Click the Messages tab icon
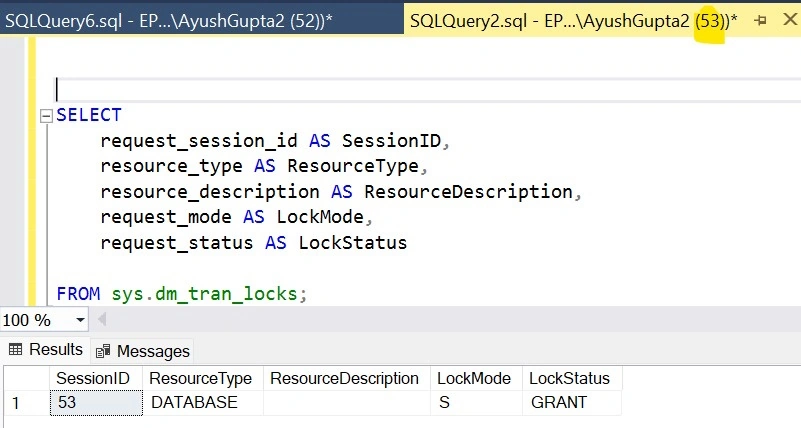 [x=103, y=351]
